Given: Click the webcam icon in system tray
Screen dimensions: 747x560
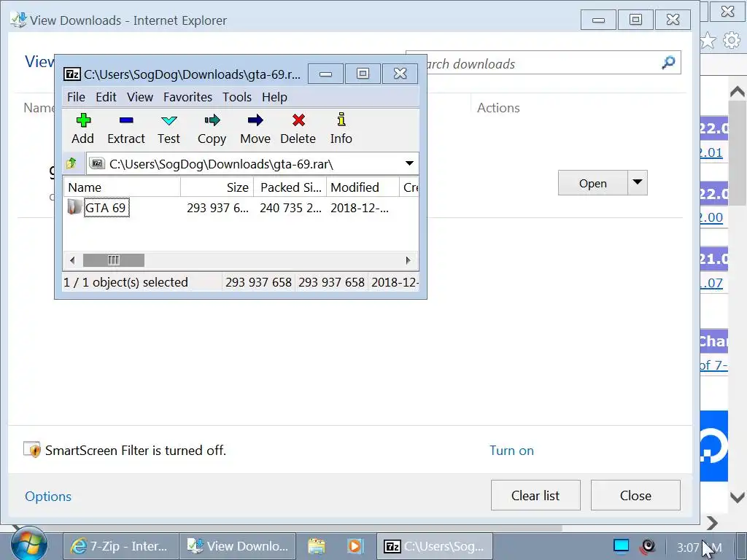Looking at the screenshot, I should click(648, 546).
